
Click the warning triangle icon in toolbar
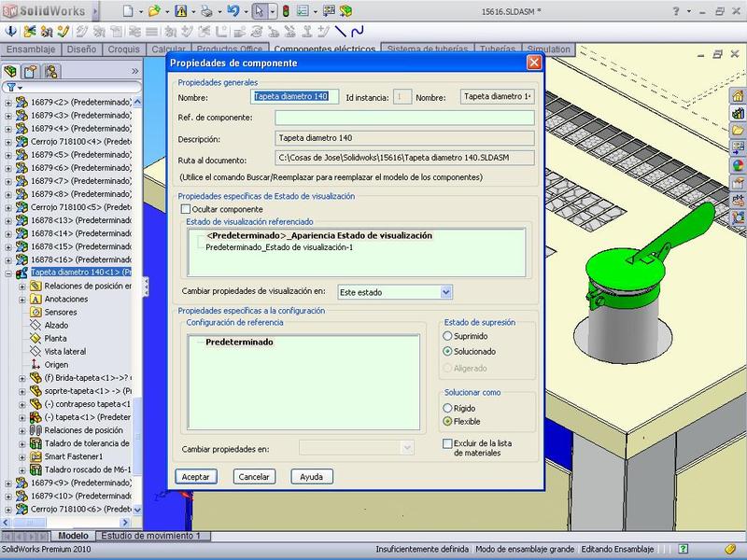pyautogui.click(x=180, y=11)
